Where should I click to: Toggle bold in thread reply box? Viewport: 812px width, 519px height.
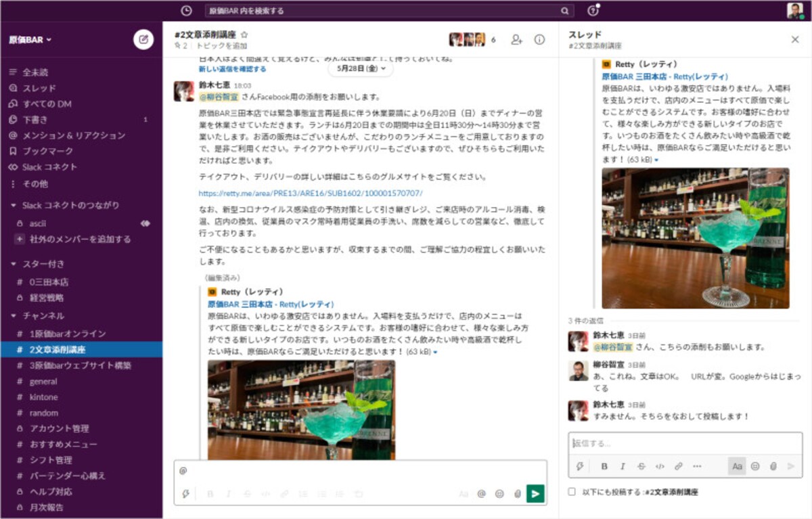pos(604,466)
